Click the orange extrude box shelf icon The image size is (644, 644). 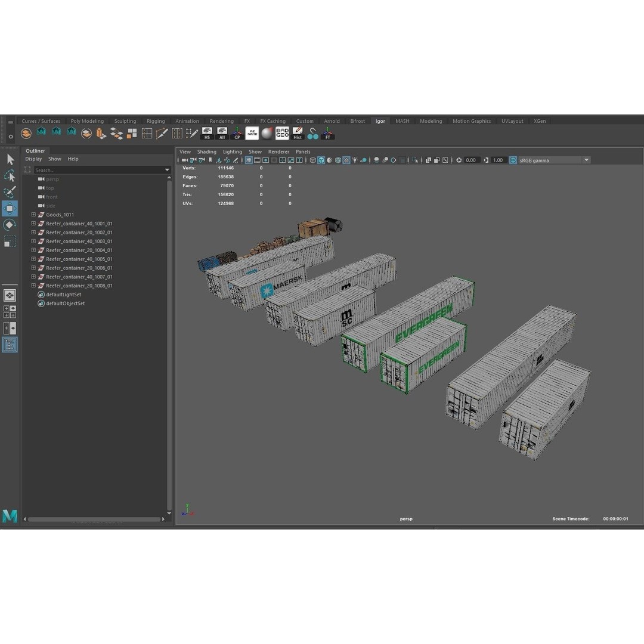pyautogui.click(x=101, y=134)
